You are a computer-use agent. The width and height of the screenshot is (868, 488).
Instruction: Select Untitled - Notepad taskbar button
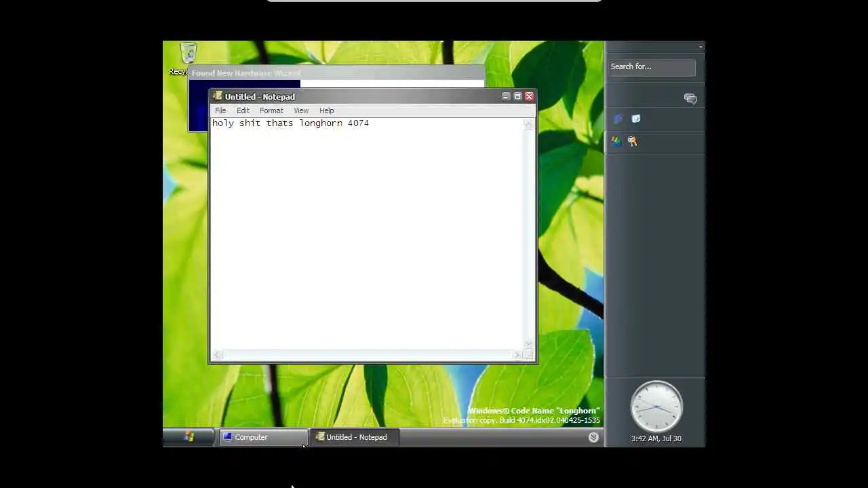coord(355,437)
